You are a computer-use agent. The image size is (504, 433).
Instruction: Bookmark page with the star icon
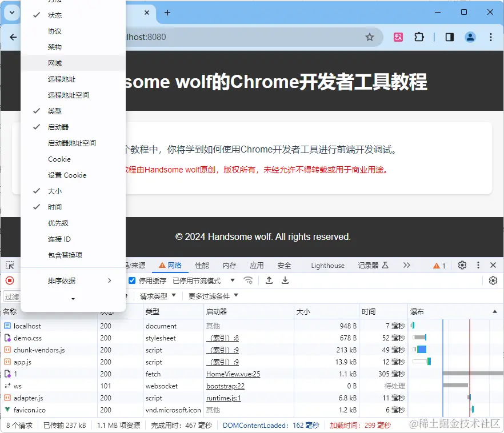click(x=370, y=37)
